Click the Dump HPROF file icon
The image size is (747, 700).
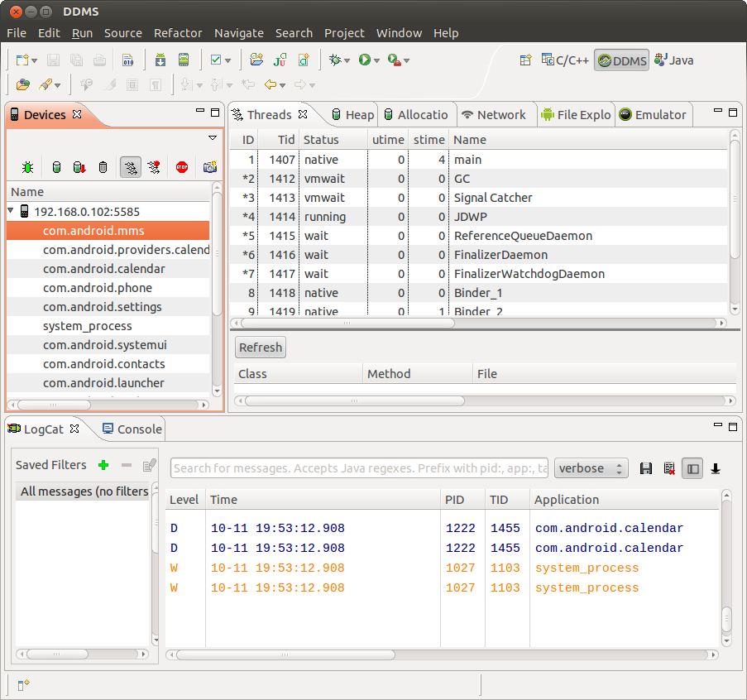coord(79,167)
